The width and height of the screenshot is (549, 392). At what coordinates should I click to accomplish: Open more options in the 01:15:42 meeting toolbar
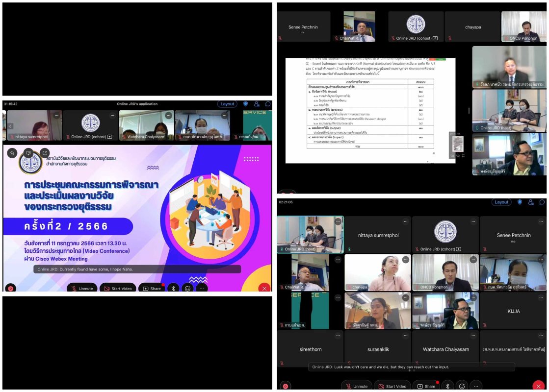click(202, 288)
